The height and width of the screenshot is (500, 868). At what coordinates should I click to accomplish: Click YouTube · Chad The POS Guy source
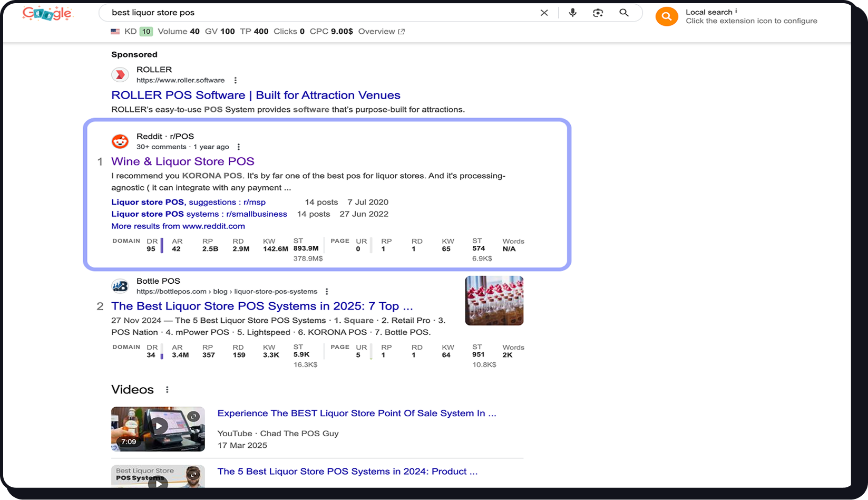pos(278,434)
